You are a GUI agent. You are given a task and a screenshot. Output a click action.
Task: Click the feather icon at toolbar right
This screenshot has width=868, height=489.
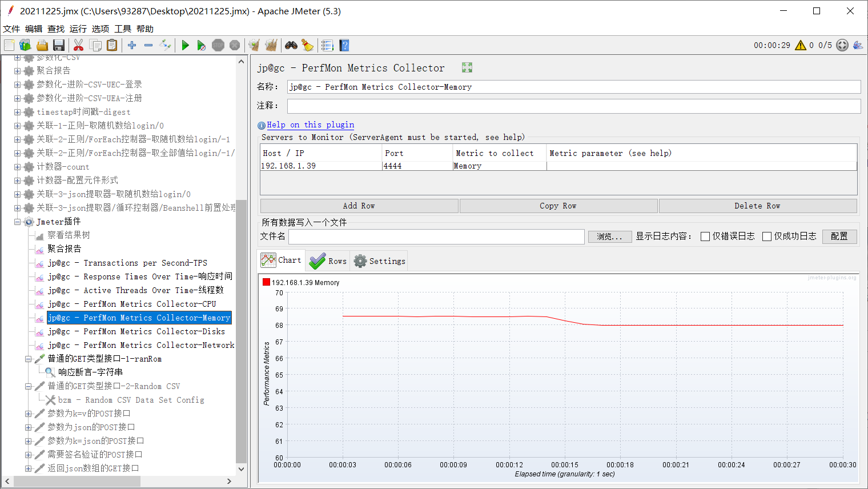[858, 45]
